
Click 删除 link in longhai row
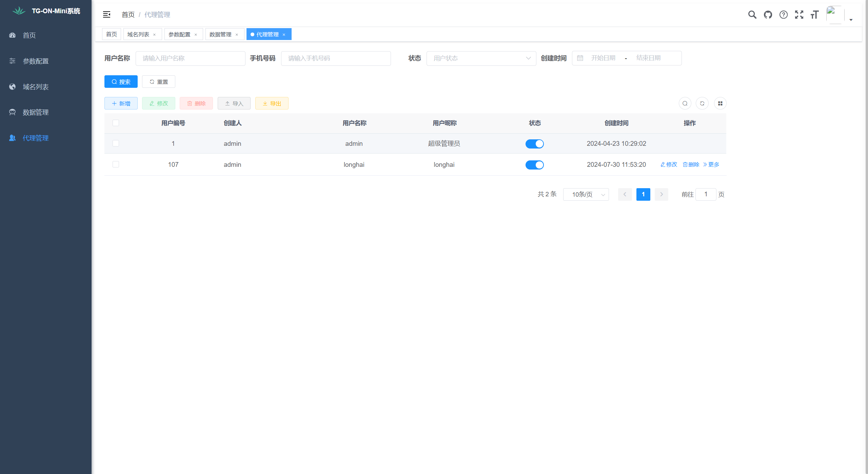pyautogui.click(x=691, y=164)
